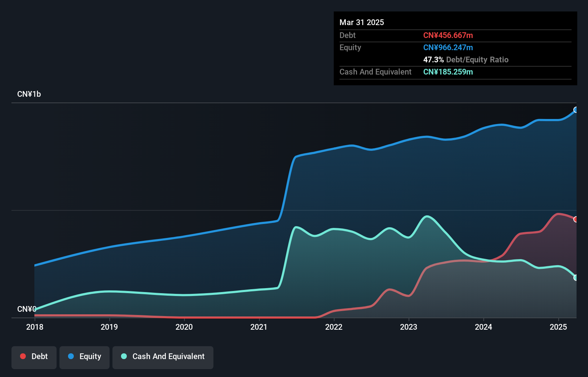The width and height of the screenshot is (588, 377).
Task: Click the 2024 x-axis label
Action: pyautogui.click(x=483, y=327)
